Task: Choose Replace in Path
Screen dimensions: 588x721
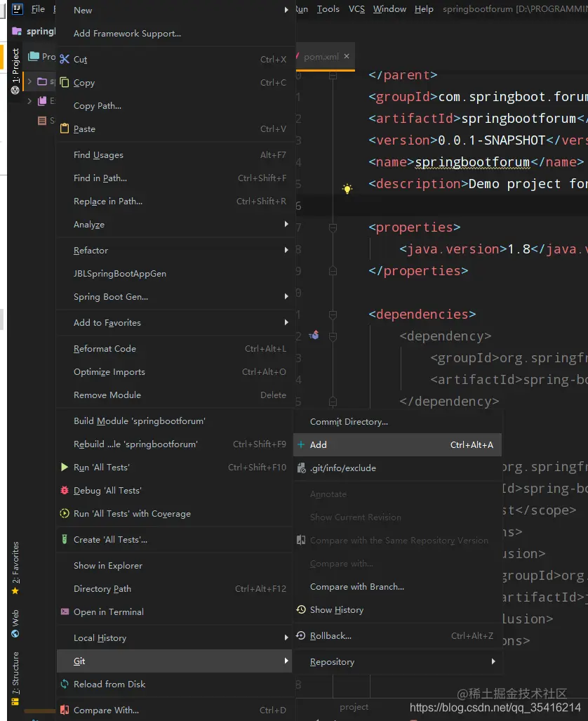Action: point(174,201)
